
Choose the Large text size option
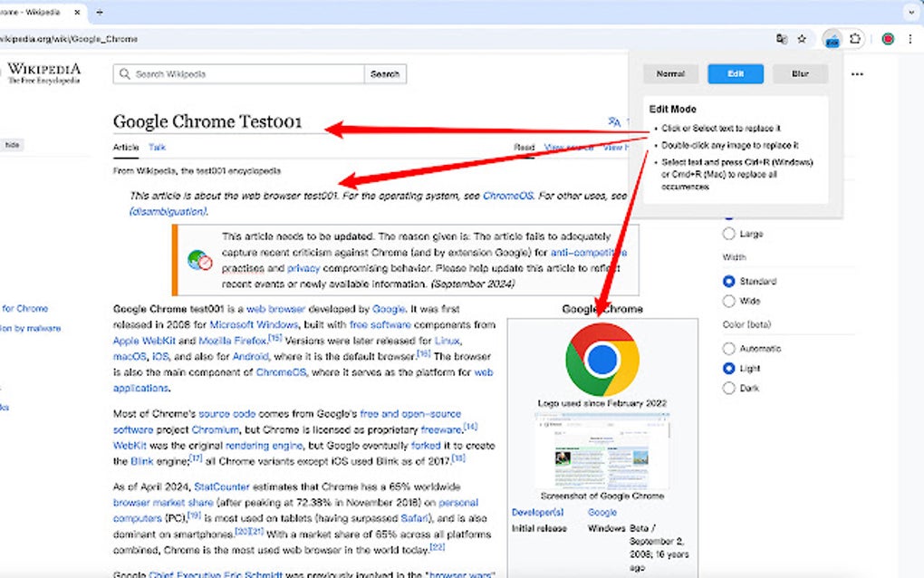(729, 233)
